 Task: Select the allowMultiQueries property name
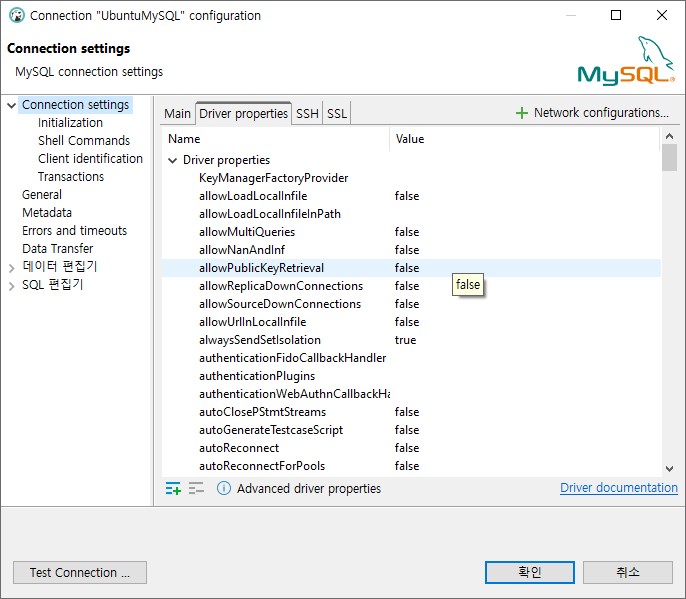pyautogui.click(x=247, y=232)
